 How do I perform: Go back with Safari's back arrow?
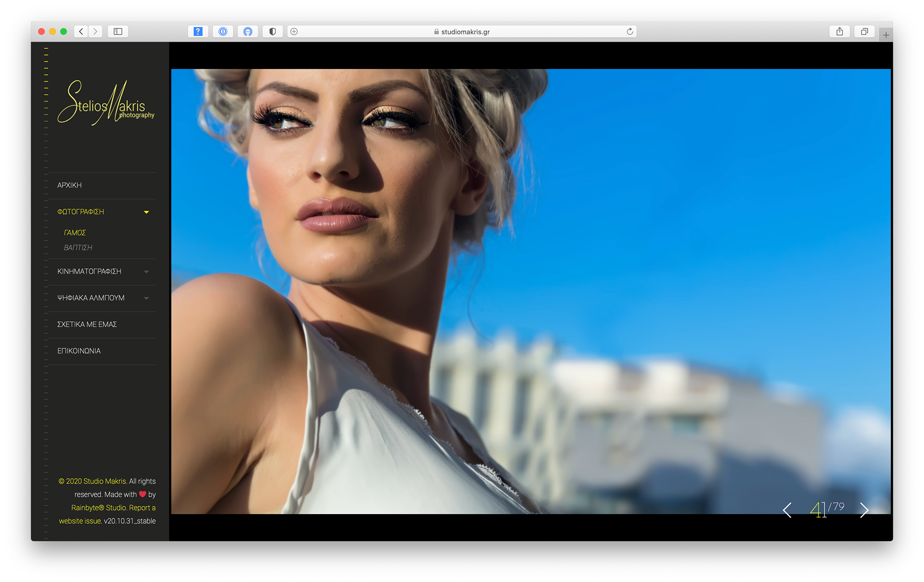(x=81, y=32)
